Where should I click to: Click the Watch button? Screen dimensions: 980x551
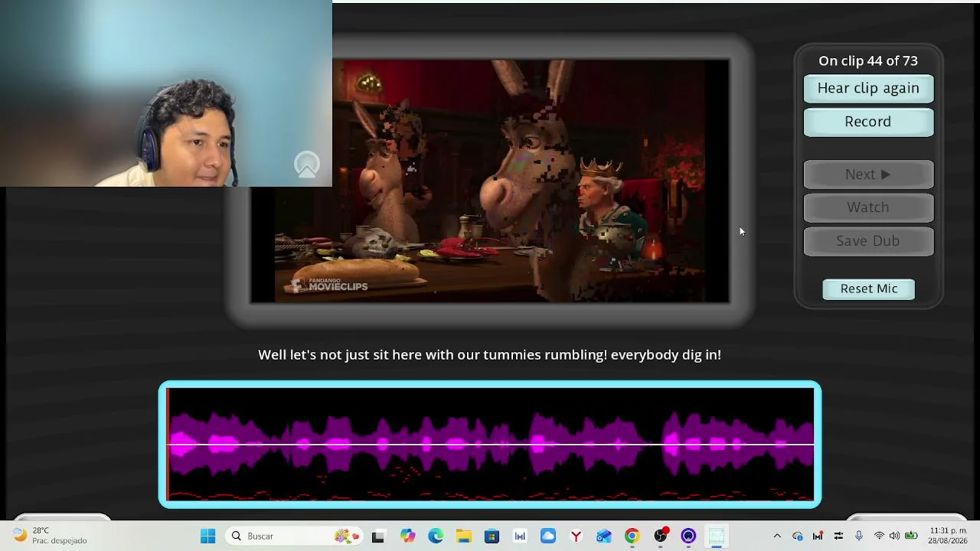point(868,207)
